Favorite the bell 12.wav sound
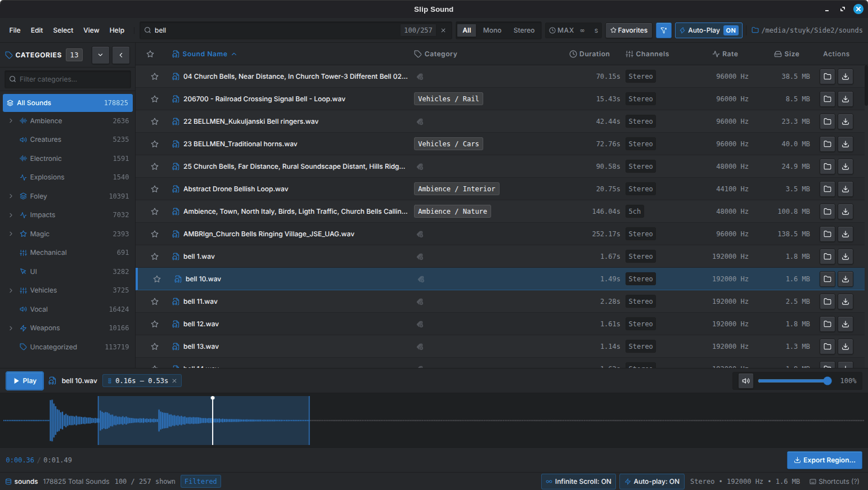The width and height of the screenshot is (868, 490). pos(155,324)
